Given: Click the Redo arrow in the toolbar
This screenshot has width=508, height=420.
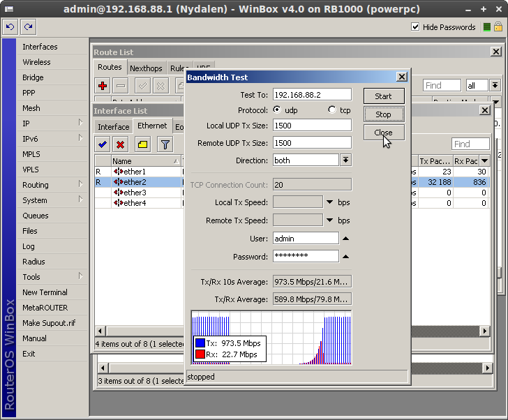Looking at the screenshot, I should (28, 27).
